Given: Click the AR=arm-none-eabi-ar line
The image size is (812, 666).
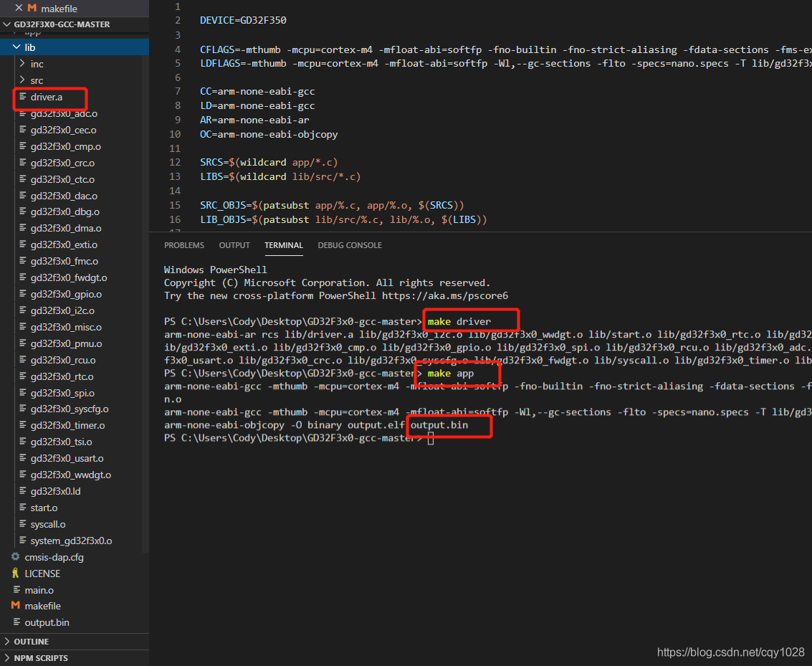Looking at the screenshot, I should (255, 120).
